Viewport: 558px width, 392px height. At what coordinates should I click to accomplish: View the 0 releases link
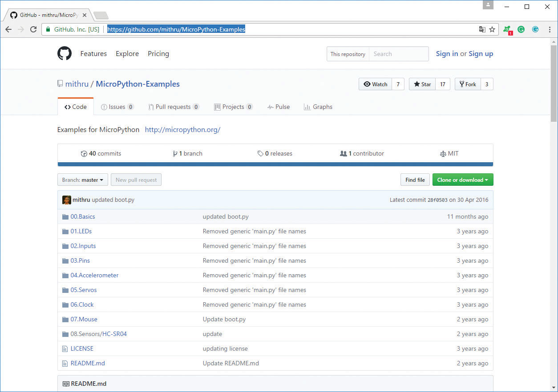(x=275, y=154)
